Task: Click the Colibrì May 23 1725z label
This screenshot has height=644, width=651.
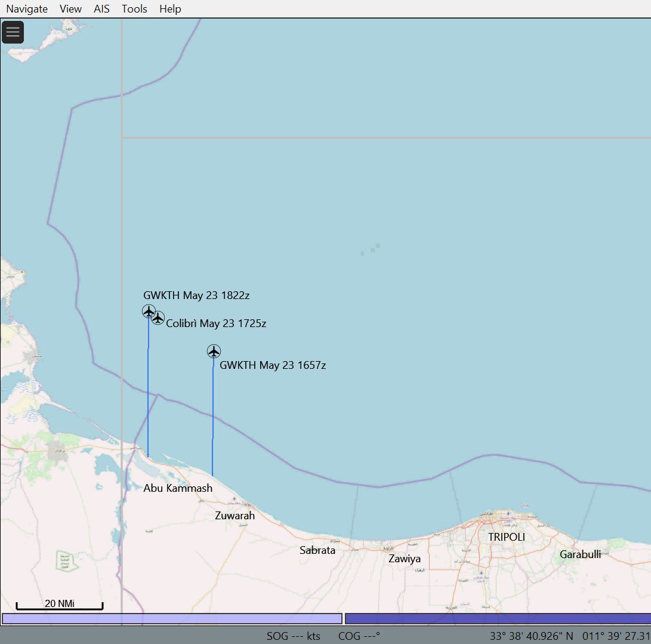Action: coord(216,323)
